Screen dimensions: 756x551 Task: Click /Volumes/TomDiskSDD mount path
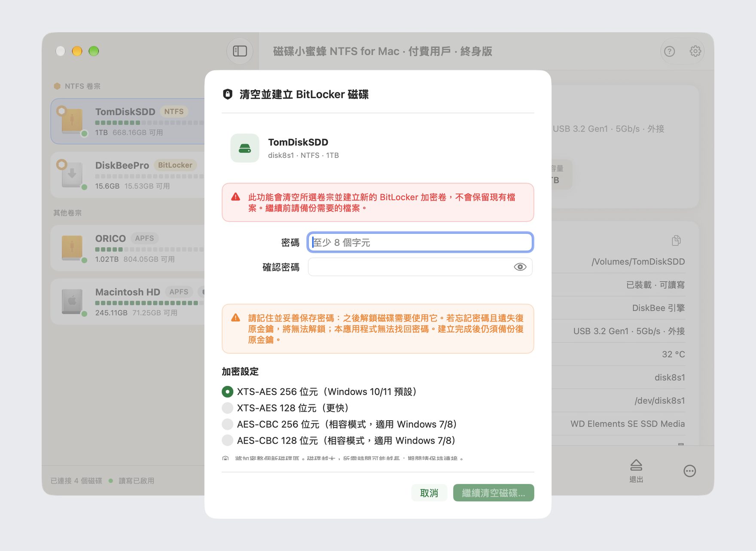click(638, 262)
